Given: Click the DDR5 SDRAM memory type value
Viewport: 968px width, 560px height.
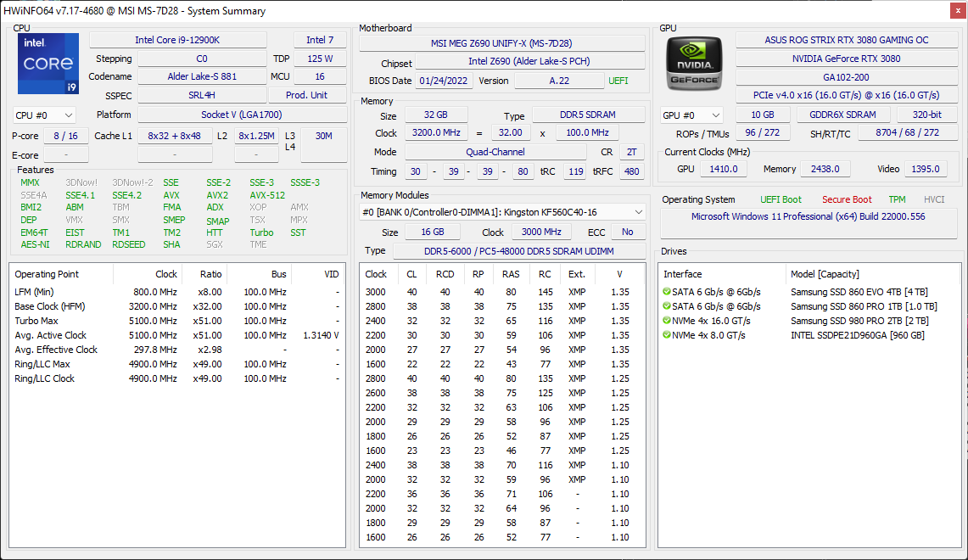Looking at the screenshot, I should (x=588, y=115).
